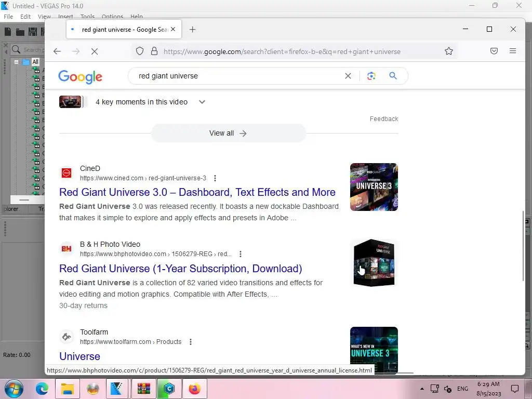Open CineD result options menu

click(215, 178)
